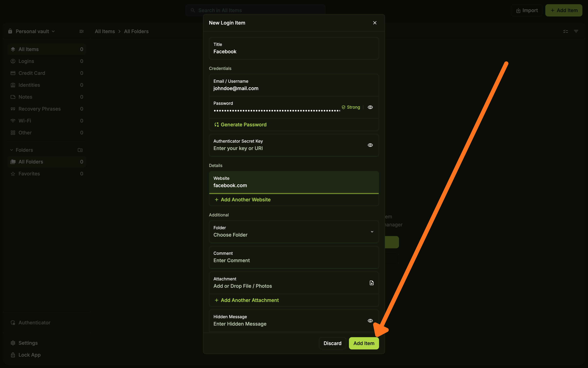Screen dimensions: 588x368
Task: Click the Notes category icon
Action: [x=13, y=97]
